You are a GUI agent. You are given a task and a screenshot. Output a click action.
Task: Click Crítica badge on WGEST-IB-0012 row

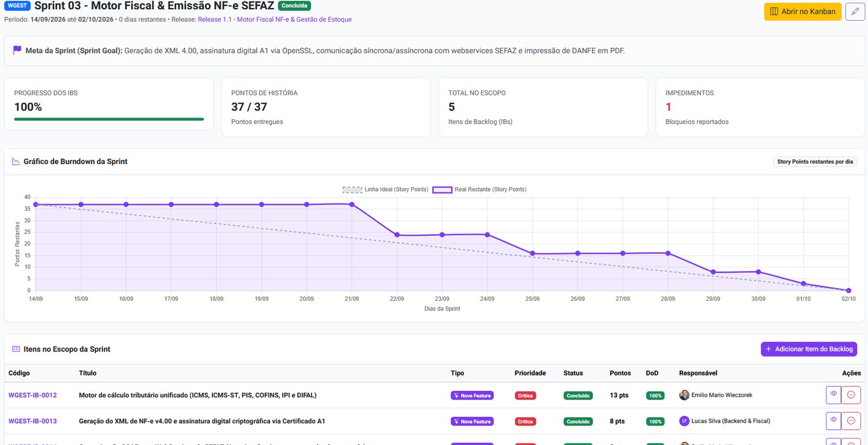tap(525, 396)
